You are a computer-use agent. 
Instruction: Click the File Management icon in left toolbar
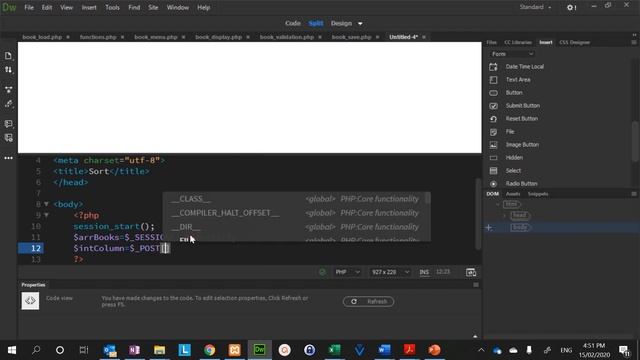coord(8,70)
